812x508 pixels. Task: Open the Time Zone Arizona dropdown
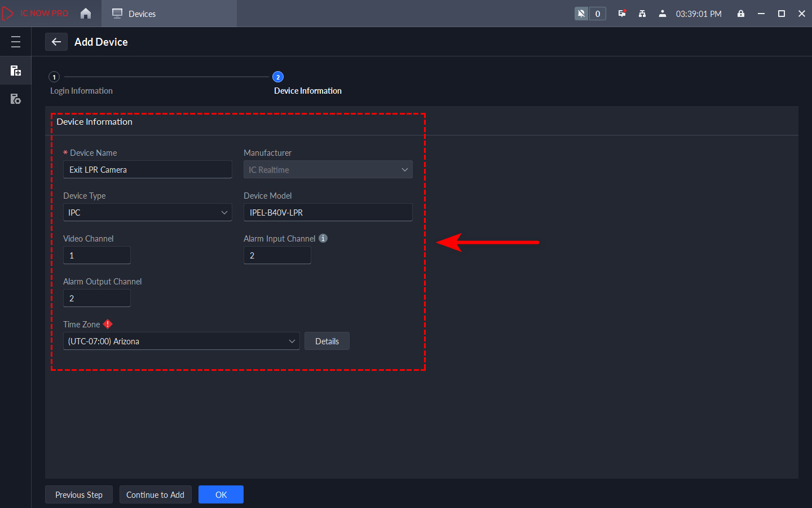coord(181,341)
